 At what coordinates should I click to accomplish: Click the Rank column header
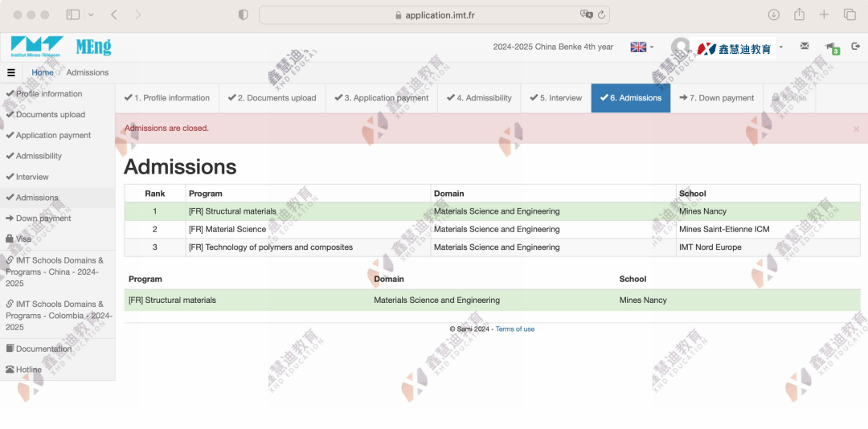click(x=155, y=194)
